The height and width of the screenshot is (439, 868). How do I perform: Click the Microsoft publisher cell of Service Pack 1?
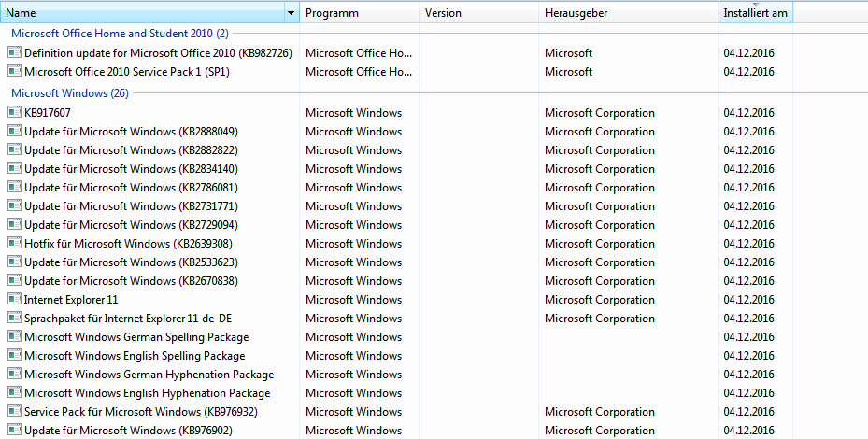point(568,72)
